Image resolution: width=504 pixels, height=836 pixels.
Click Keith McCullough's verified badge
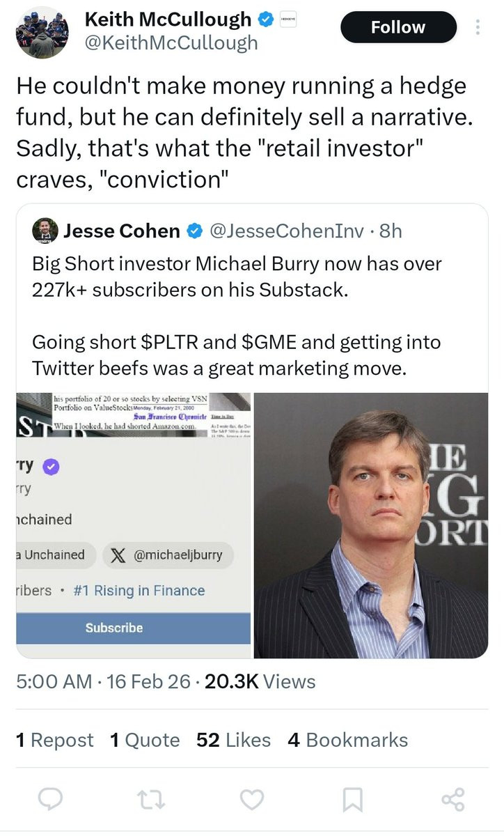coord(266,20)
